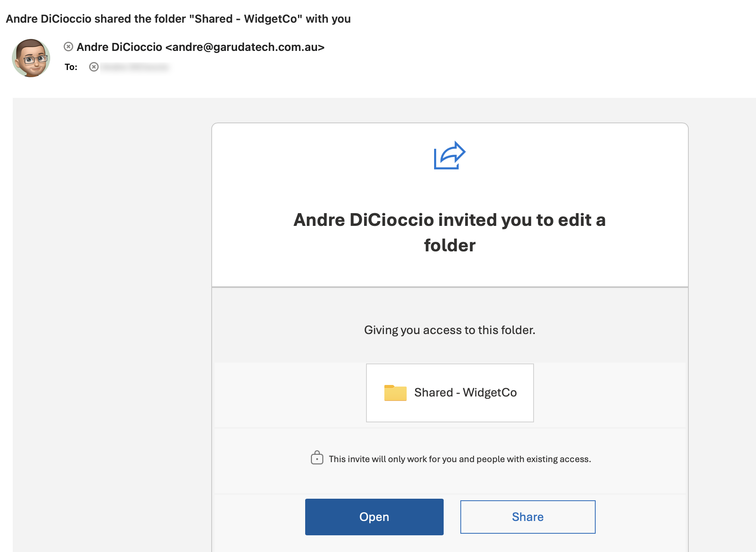Click the "To:" label
Viewport: 756px width, 552px height.
point(71,67)
